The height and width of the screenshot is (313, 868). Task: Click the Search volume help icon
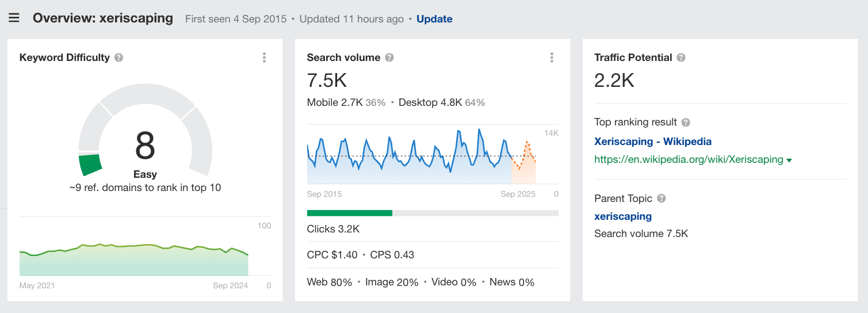point(389,58)
